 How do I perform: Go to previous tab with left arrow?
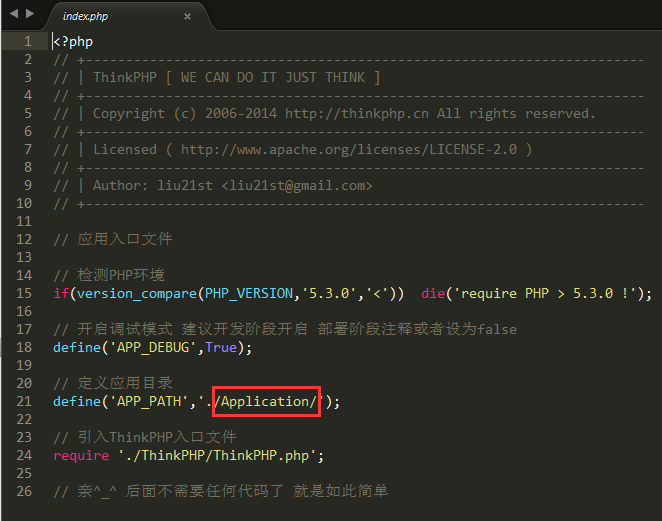[x=14, y=14]
